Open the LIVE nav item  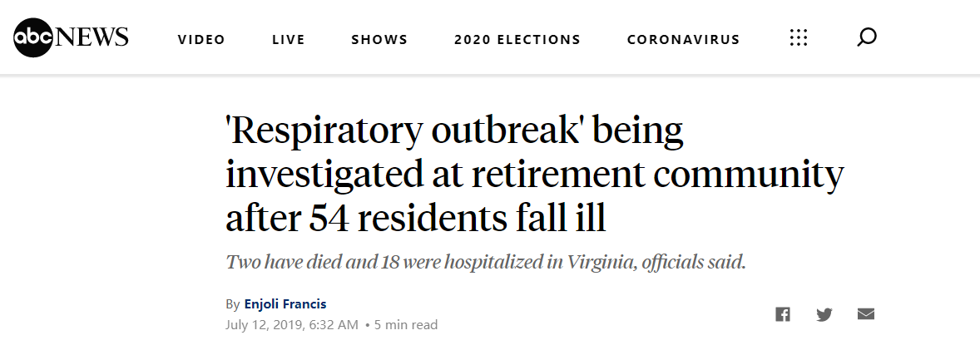point(289,39)
